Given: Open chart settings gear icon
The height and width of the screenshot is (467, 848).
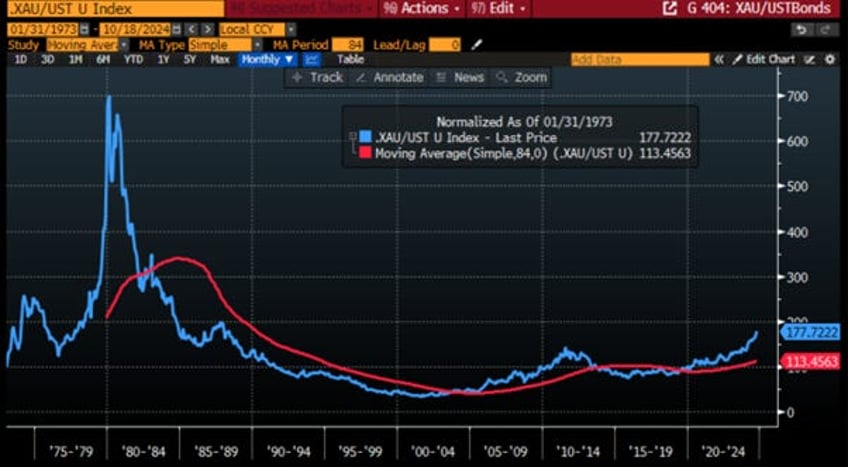Looking at the screenshot, I should click(830, 59).
